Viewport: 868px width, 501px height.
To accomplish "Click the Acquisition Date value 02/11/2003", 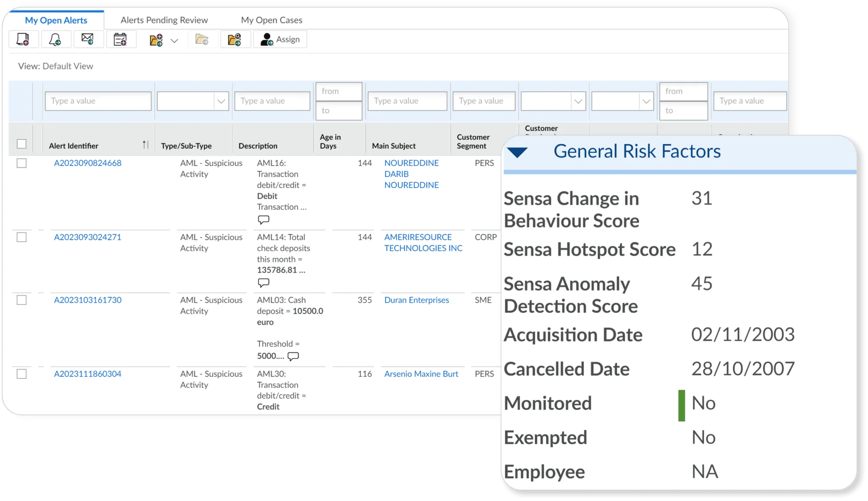I will tap(743, 335).
